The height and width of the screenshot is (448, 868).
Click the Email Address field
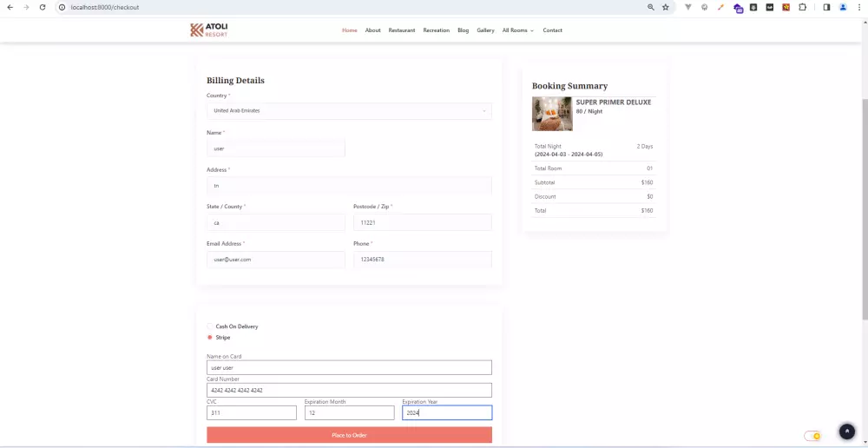pyautogui.click(x=276, y=260)
